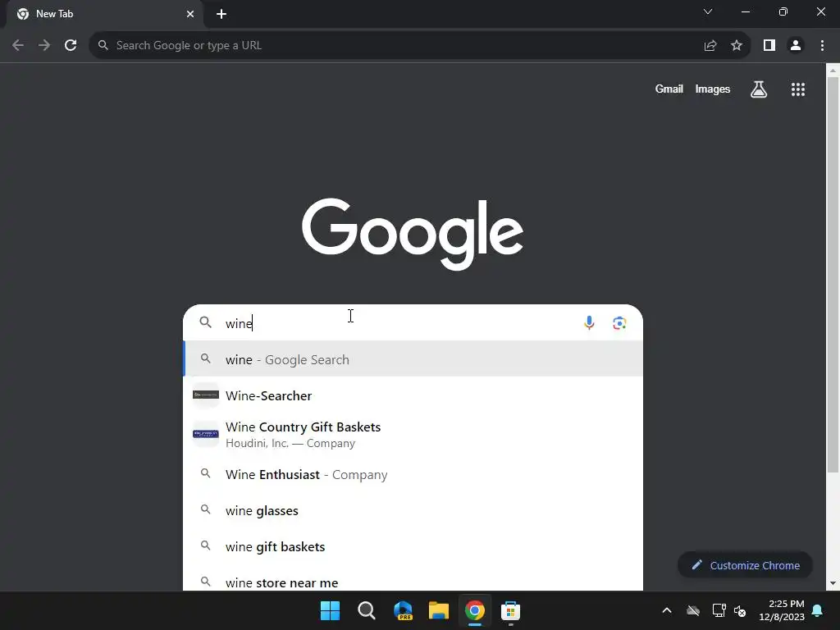Open the clock and date 2:25 PM
The image size is (840, 630).
(x=782, y=610)
